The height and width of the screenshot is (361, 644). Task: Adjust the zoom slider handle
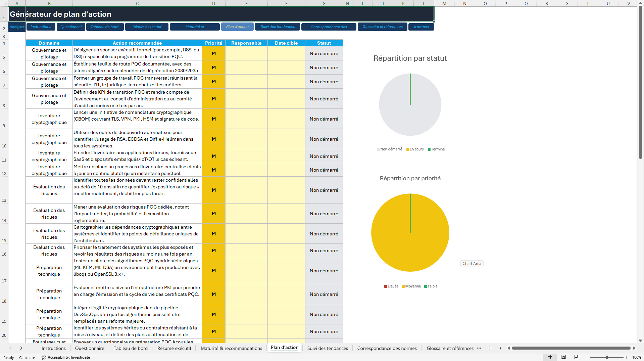point(607,357)
